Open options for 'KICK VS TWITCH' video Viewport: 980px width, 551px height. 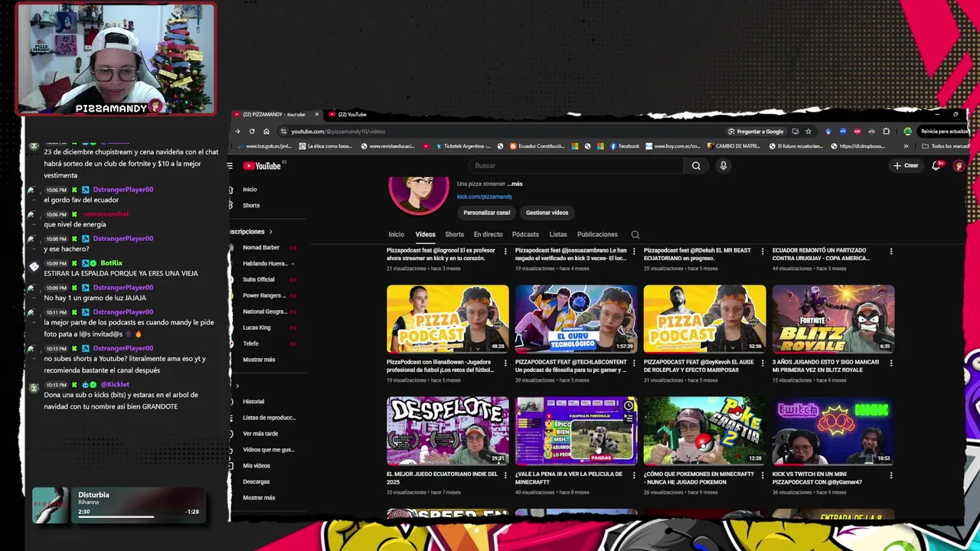point(891,475)
